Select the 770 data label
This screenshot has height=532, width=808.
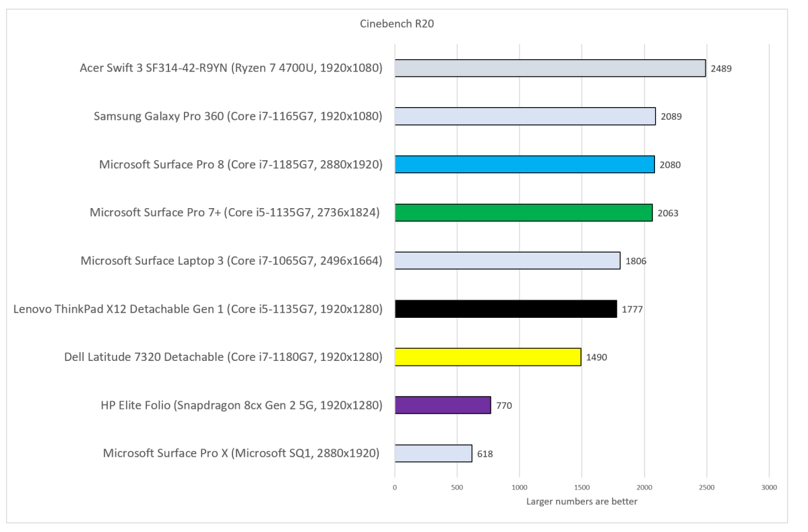[x=503, y=405]
